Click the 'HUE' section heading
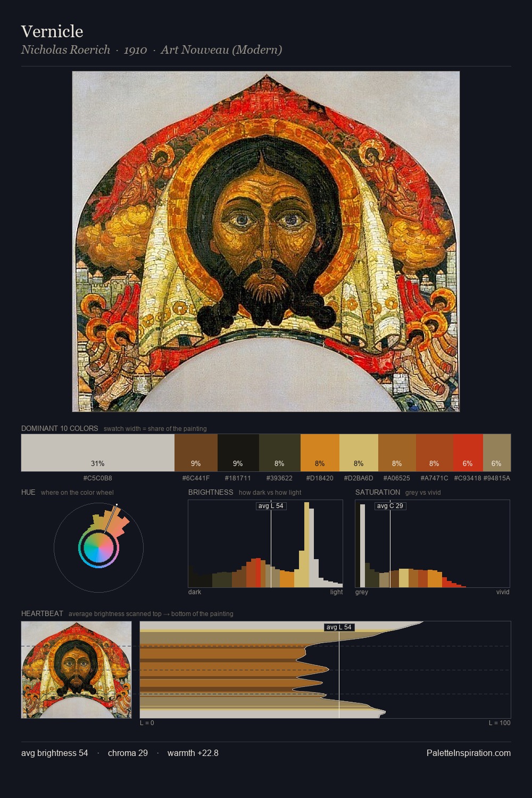 (28, 492)
